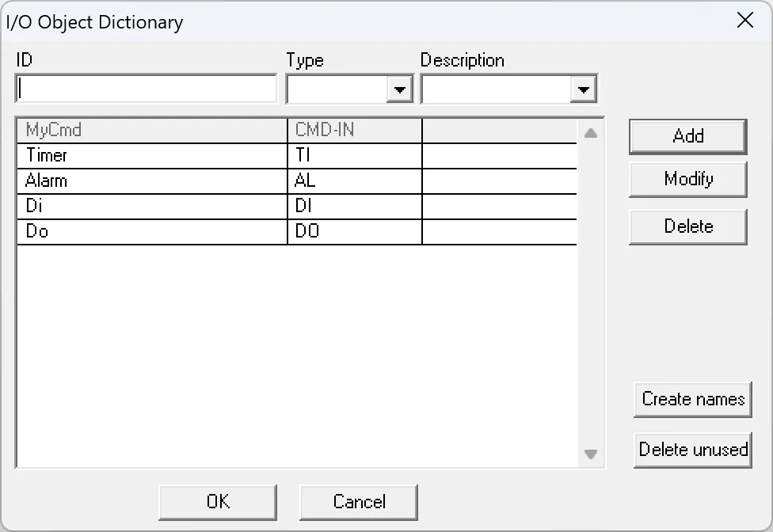The width and height of the screenshot is (773, 532).
Task: Dismiss the dialog with Cancel
Action: pos(358,501)
